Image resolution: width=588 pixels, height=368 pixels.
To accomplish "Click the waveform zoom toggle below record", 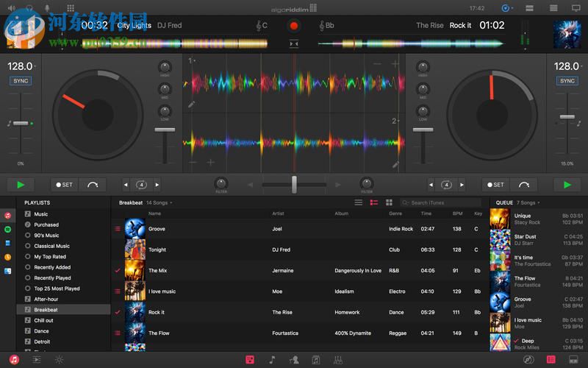I will pyautogui.click(x=294, y=44).
